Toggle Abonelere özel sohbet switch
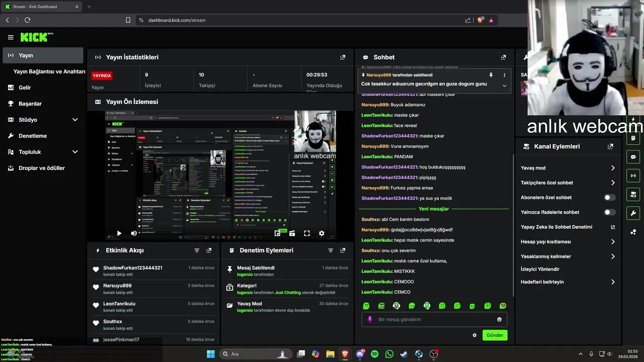 609,198
